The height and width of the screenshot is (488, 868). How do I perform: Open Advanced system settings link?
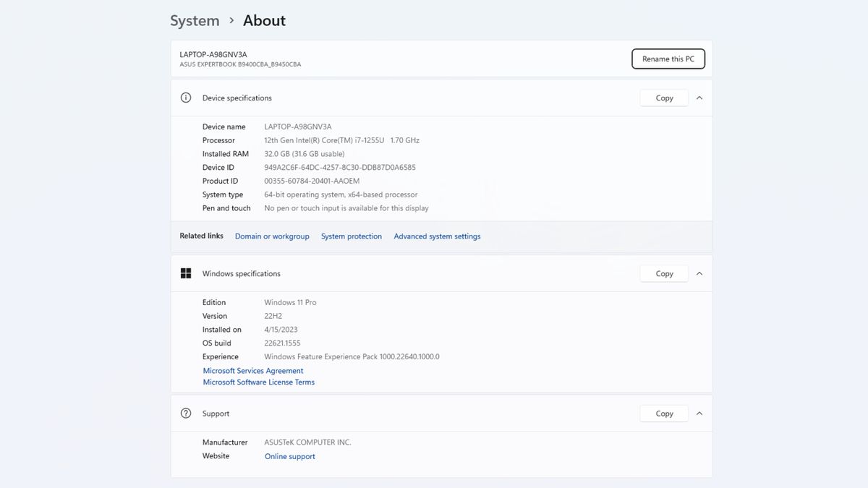point(437,236)
